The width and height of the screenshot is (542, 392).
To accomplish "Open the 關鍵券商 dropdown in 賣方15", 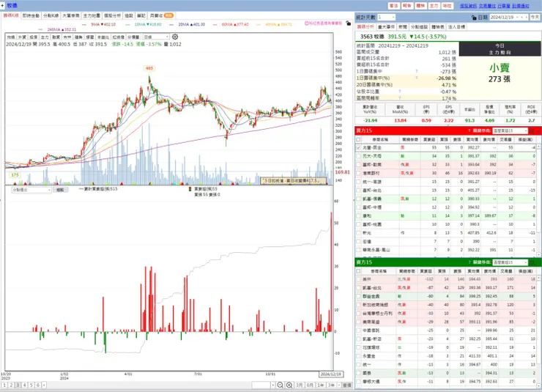I will click(510, 262).
